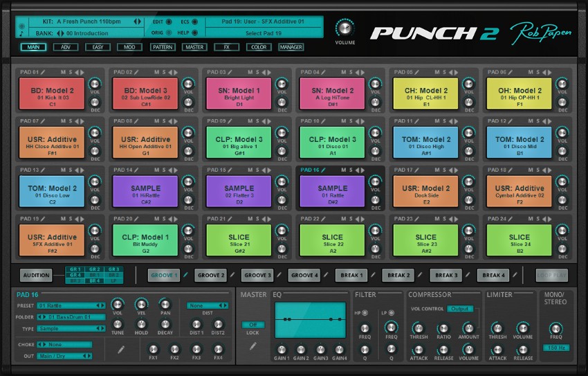The height and width of the screenshot is (376, 588).
Task: Click the EQ GAIN 1 knob
Action: click(x=282, y=350)
